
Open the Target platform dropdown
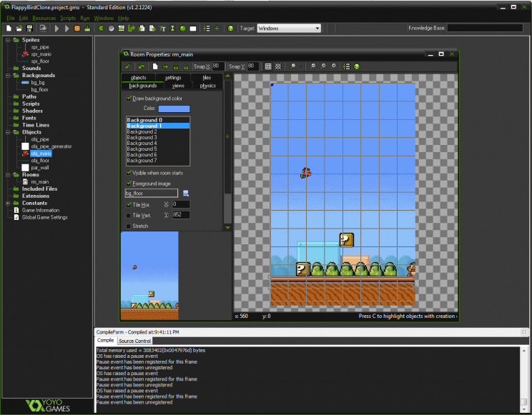[x=317, y=29]
